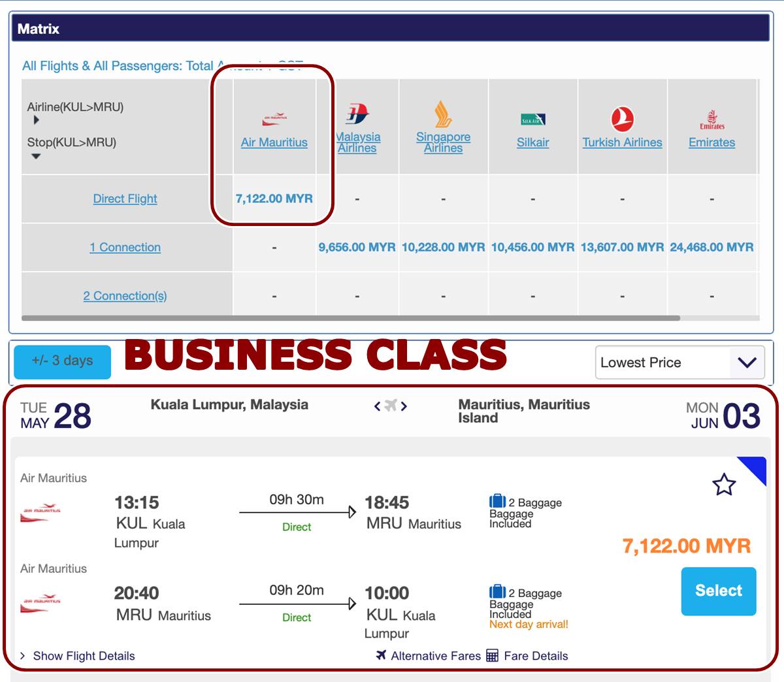Filter by 2 Connection(s) row link
784x682 pixels.
pos(125,296)
